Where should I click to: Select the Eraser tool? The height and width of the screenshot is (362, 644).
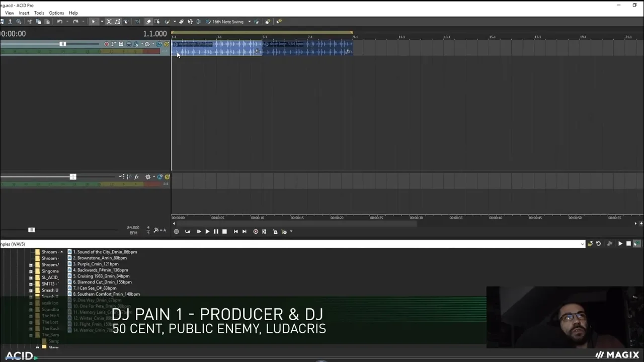pyautogui.click(x=182, y=22)
